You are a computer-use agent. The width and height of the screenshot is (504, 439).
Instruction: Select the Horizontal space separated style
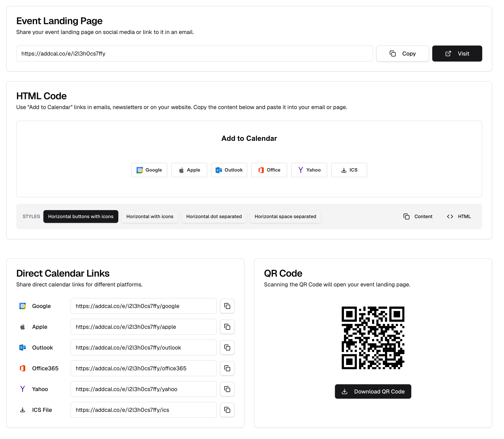285,216
